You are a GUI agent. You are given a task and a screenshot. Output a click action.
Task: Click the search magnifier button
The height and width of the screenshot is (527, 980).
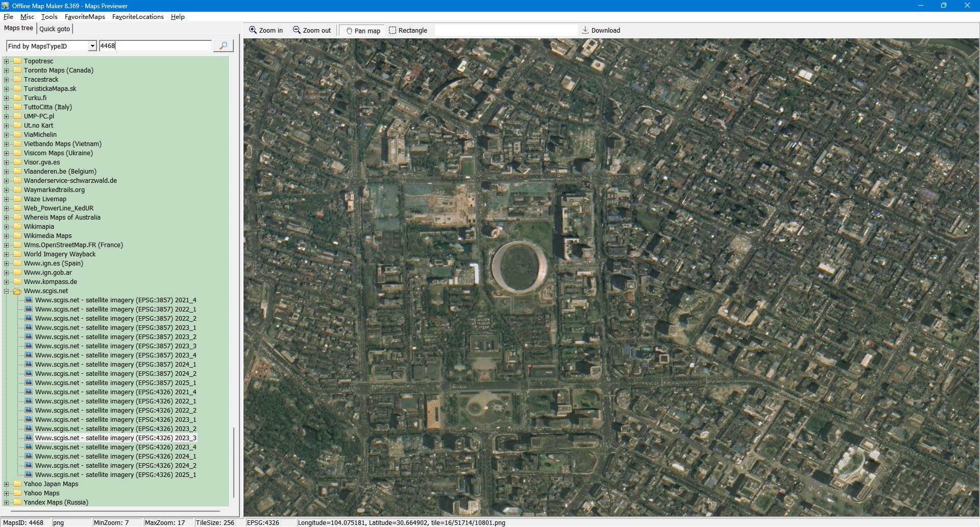tap(223, 46)
